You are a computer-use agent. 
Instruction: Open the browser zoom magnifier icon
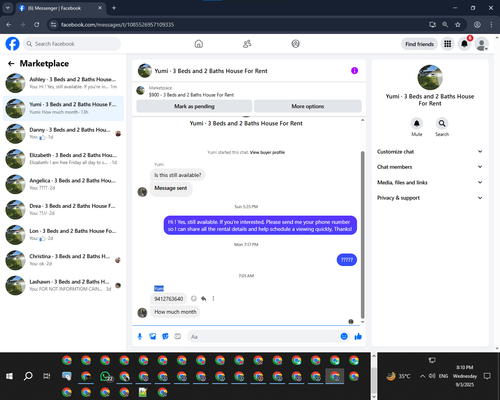click(445, 24)
